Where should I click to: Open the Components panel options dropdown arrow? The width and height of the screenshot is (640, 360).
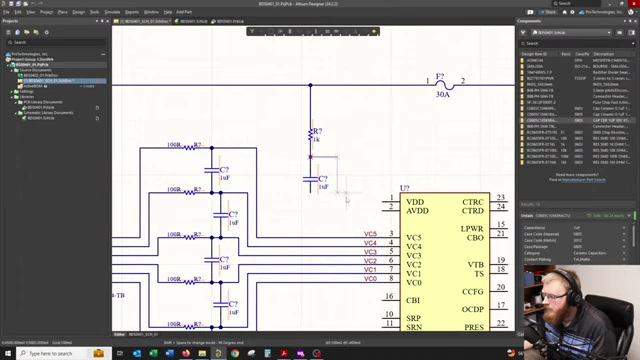coord(624,21)
